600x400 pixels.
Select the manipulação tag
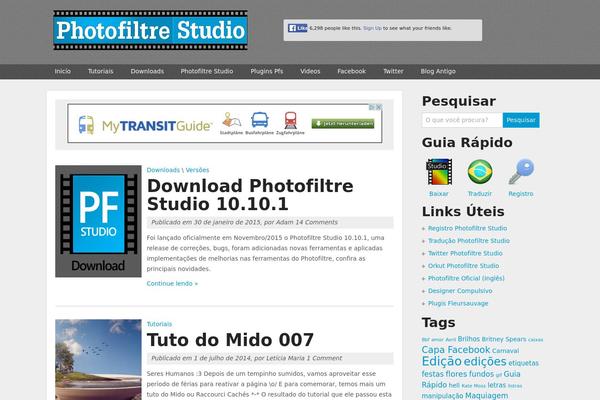[x=442, y=396]
